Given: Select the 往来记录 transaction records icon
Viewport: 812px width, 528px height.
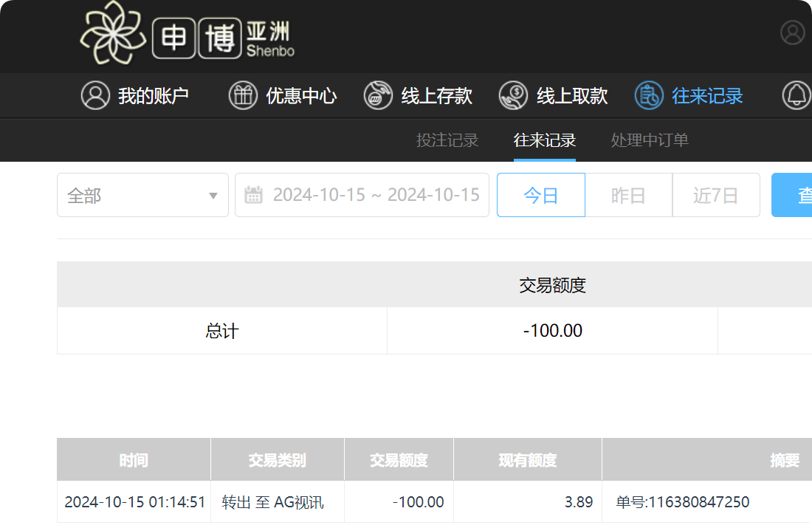Looking at the screenshot, I should pyautogui.click(x=649, y=95).
